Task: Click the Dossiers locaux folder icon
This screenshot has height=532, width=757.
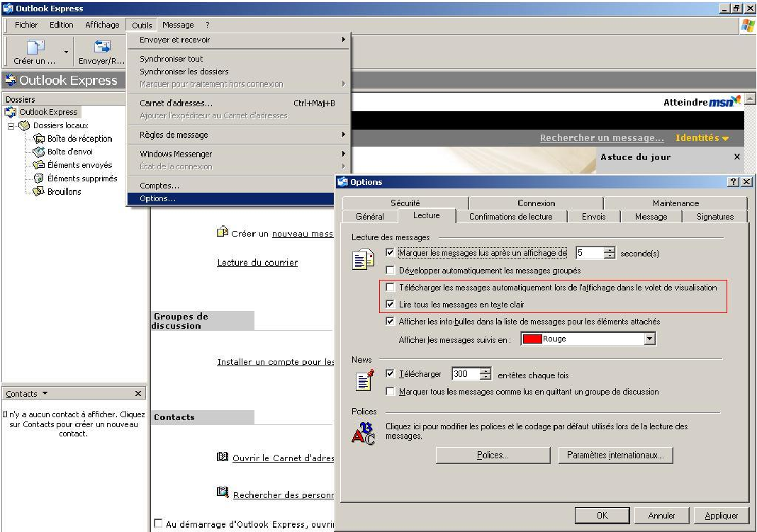Action: (x=24, y=125)
